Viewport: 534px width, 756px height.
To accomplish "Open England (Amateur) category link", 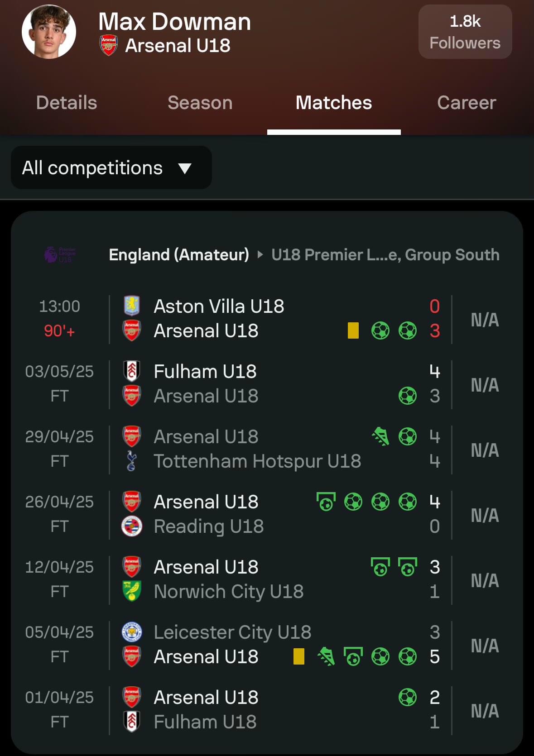I will pos(179,255).
